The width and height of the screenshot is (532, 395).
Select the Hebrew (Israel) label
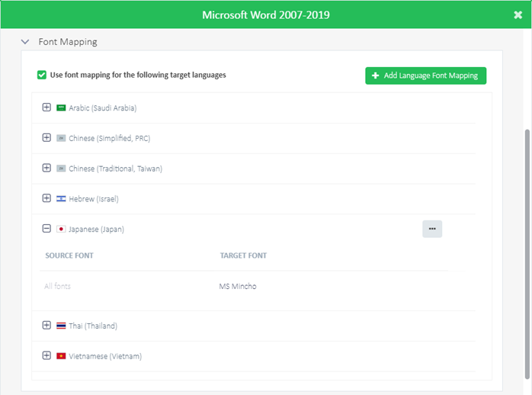pyautogui.click(x=94, y=199)
